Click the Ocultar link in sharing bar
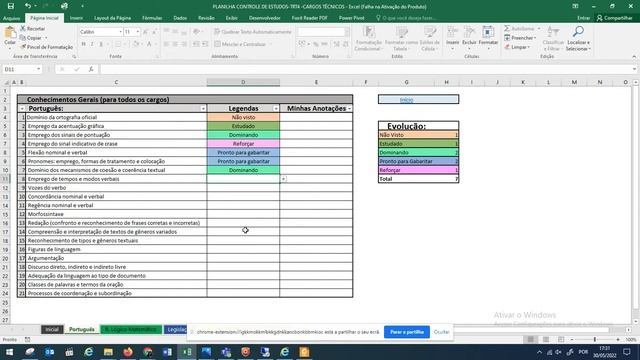The height and width of the screenshot is (360, 640). [441, 332]
